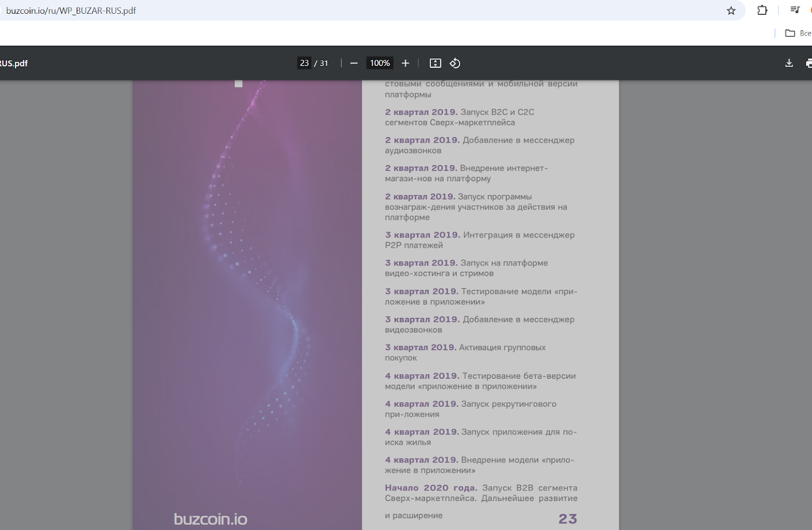Viewport: 812px width, 530px height.
Task: Select the buzcoin.io logo text on page
Action: click(211, 519)
